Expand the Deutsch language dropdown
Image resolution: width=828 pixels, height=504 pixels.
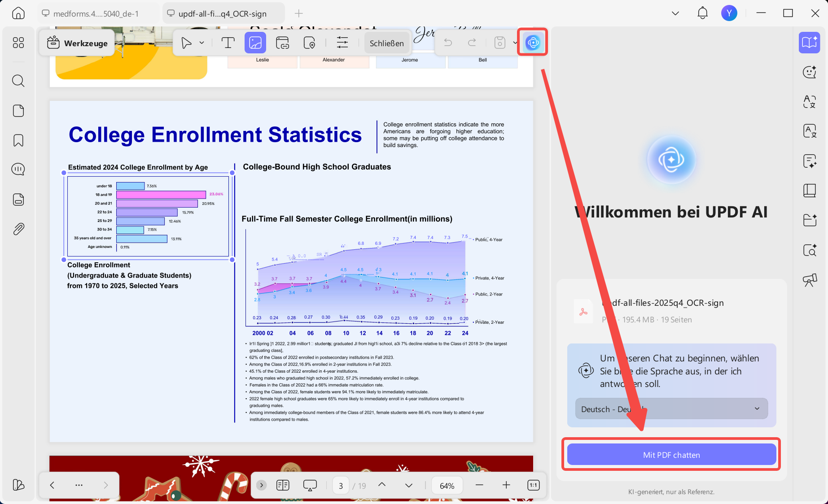tap(671, 409)
